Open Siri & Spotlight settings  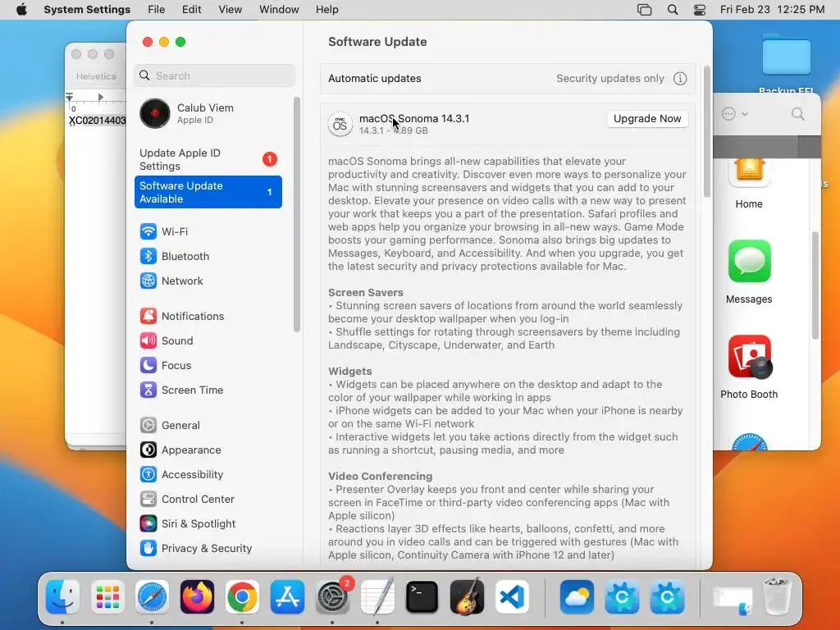[208, 524]
